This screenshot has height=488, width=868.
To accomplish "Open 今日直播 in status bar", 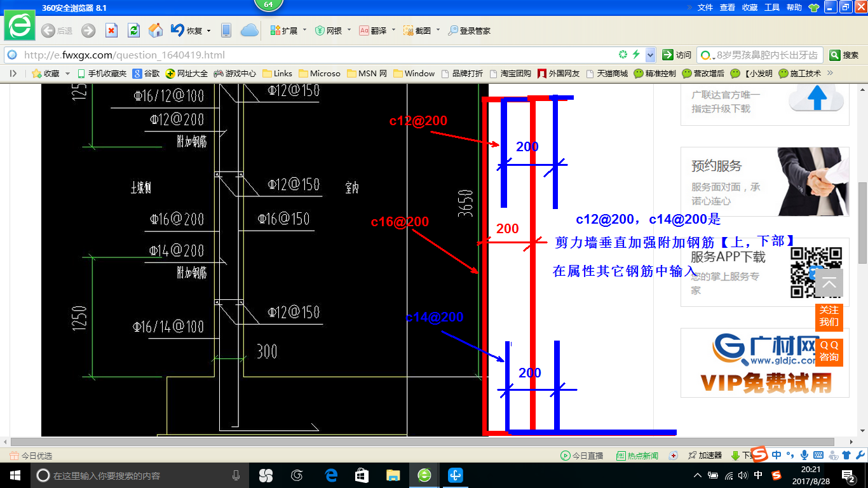I will point(582,456).
